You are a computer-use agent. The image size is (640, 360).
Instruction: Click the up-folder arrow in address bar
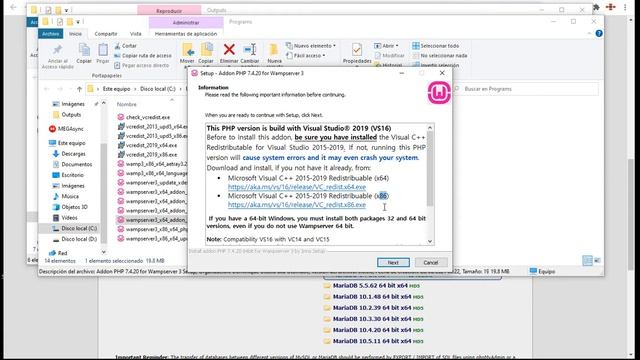(x=79, y=89)
